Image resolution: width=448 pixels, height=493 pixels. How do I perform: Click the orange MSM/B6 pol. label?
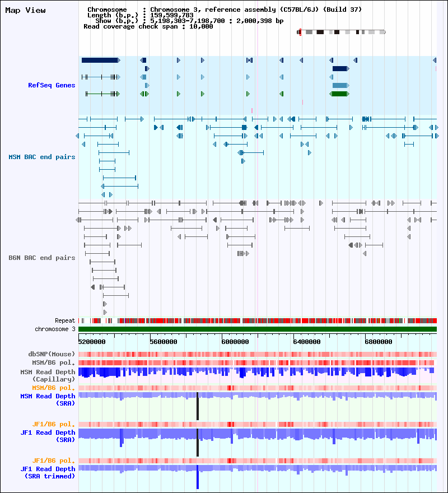[53, 388]
